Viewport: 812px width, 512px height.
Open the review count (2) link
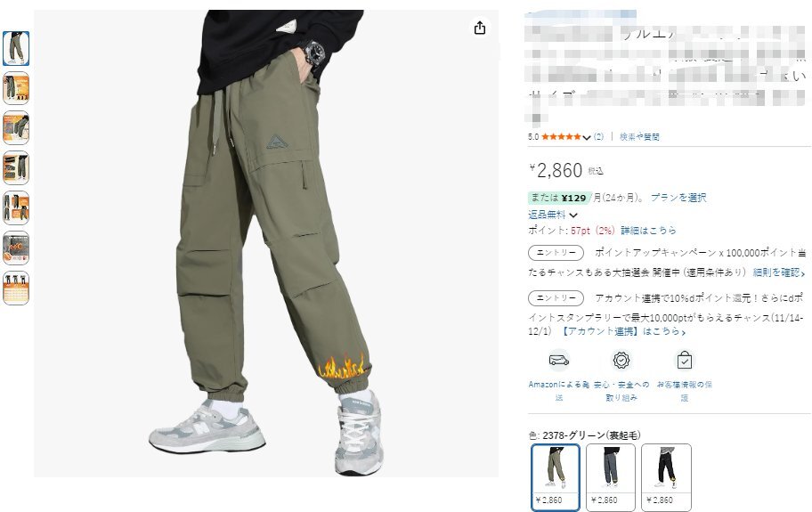(598, 136)
